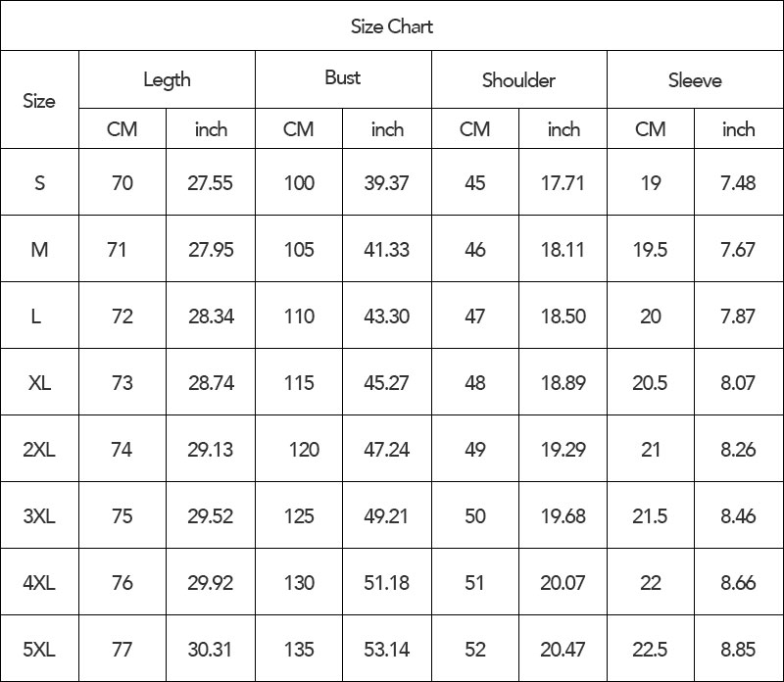The image size is (784, 682).
Task: Click the Size Chart title cell
Action: point(391,26)
